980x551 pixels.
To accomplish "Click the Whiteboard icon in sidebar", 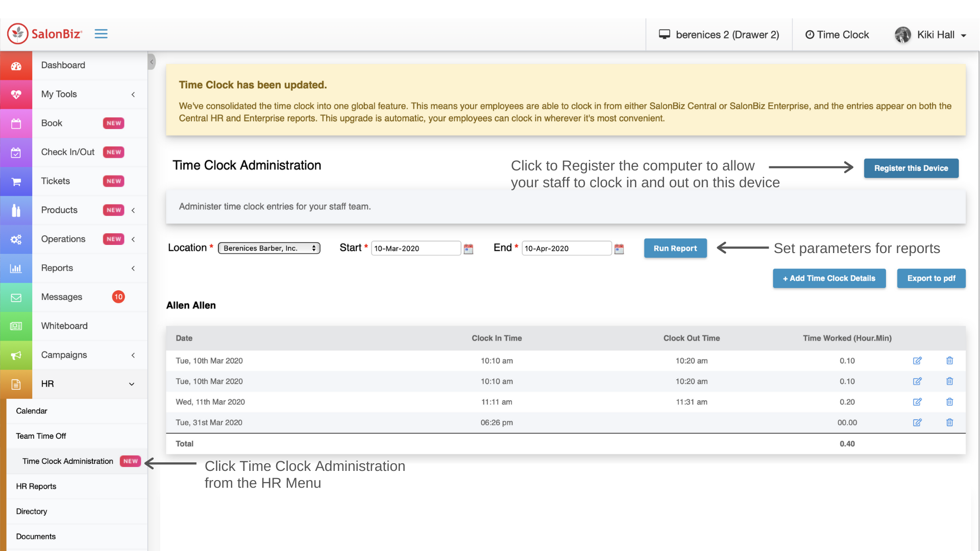I will (16, 326).
